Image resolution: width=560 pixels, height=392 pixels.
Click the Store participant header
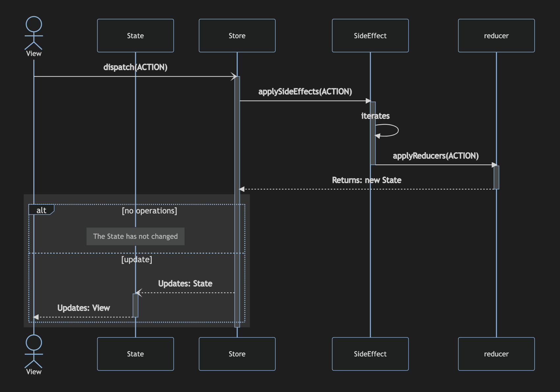237,35
